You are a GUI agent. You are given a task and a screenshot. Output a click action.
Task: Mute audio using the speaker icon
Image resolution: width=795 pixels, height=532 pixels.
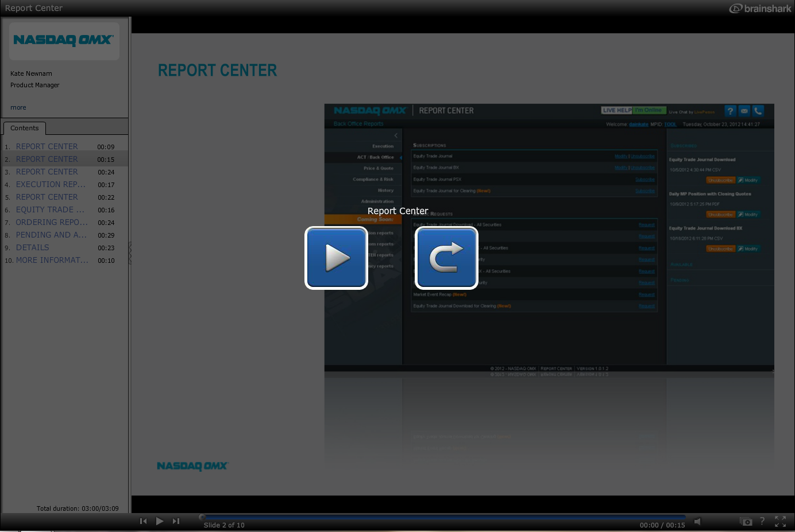(697, 521)
